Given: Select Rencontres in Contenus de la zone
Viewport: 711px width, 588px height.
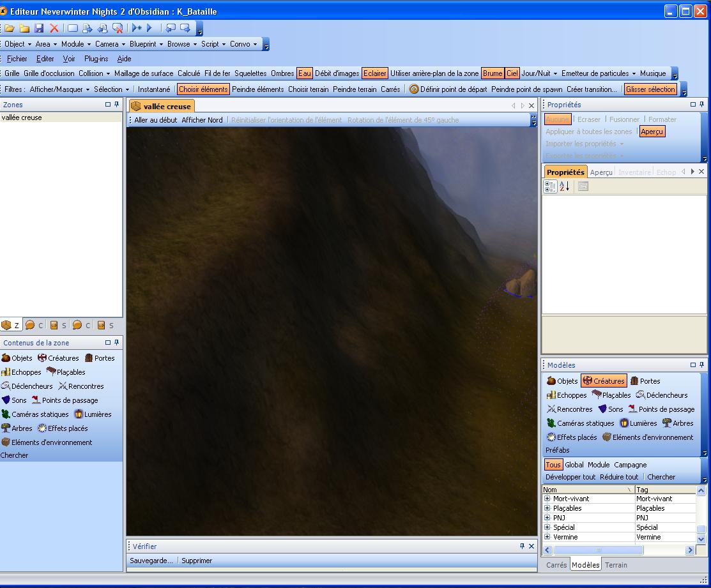Looking at the screenshot, I should click(82, 386).
